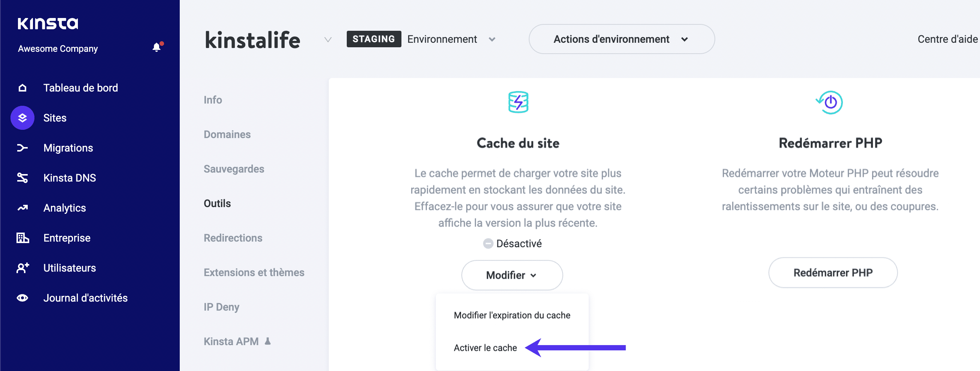Open Analytics via its chart icon

[22, 207]
